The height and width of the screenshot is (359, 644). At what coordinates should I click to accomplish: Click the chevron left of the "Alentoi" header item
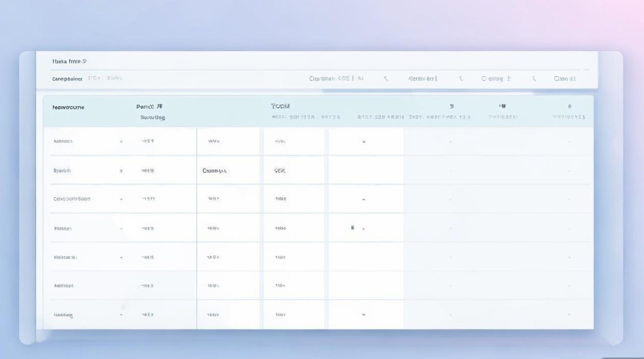click(x=386, y=79)
